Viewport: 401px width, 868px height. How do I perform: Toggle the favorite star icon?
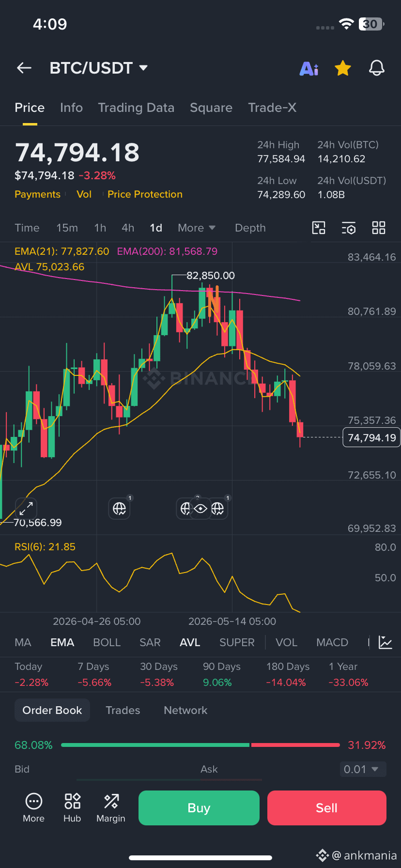pyautogui.click(x=343, y=68)
